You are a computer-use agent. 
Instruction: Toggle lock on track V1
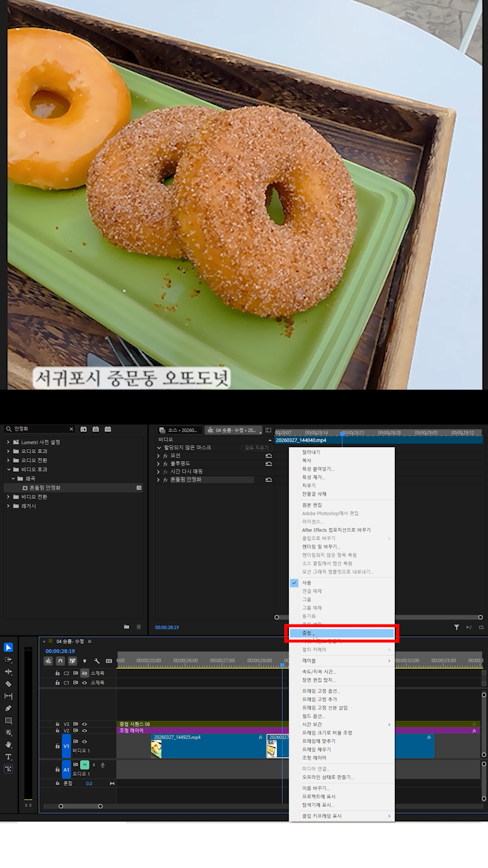57,746
